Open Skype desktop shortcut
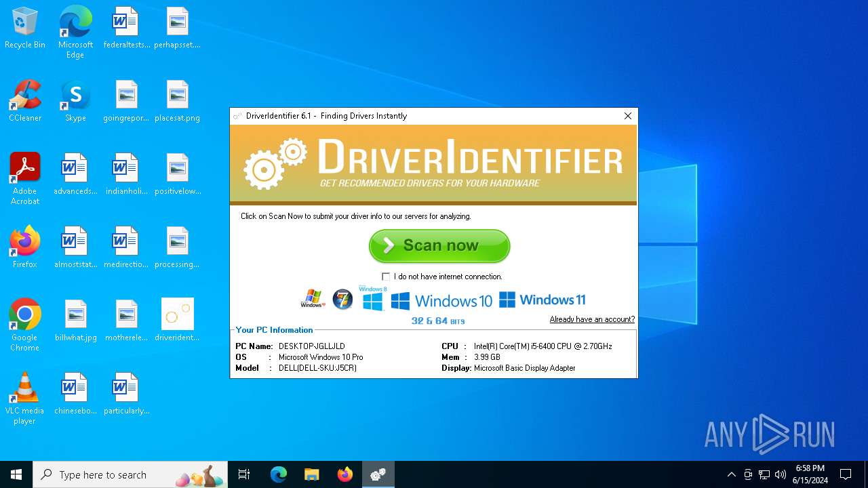The image size is (868, 488). pos(75,102)
